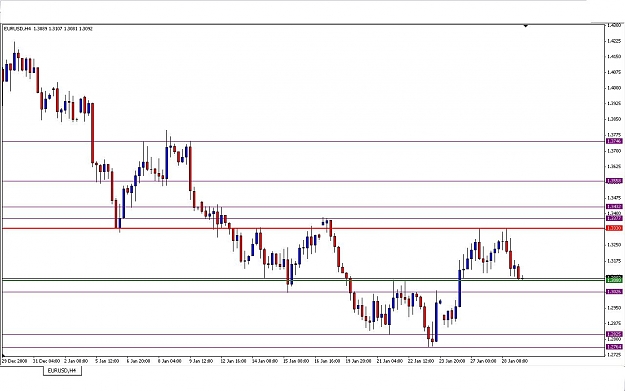The image size is (625, 391).
Task: Click the 12 Jan 16:00 time label
Action: [234, 361]
